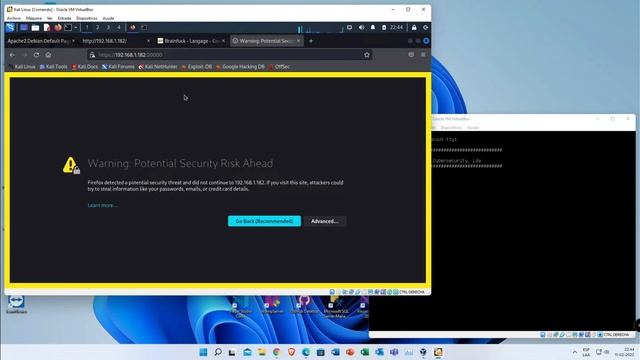Screen dimensions: 640x360
Task: Open the GitHub Desktop shortcut on desktop
Action: (x=304, y=305)
